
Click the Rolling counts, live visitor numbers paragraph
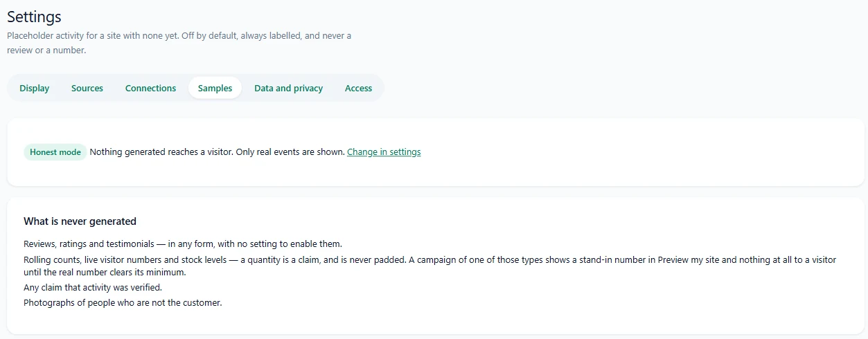point(429,266)
